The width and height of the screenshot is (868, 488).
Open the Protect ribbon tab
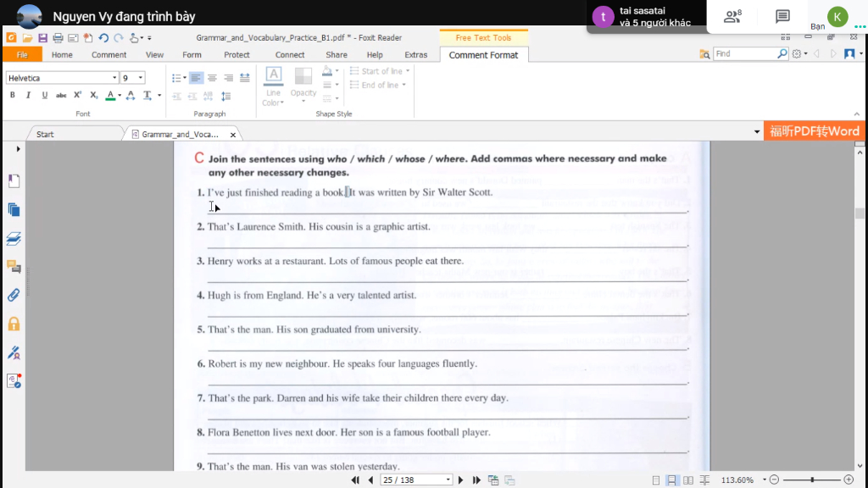click(237, 55)
